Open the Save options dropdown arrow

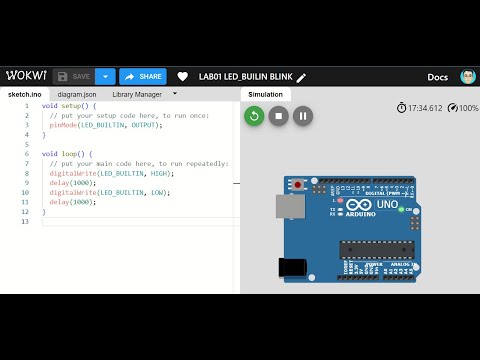(x=105, y=77)
